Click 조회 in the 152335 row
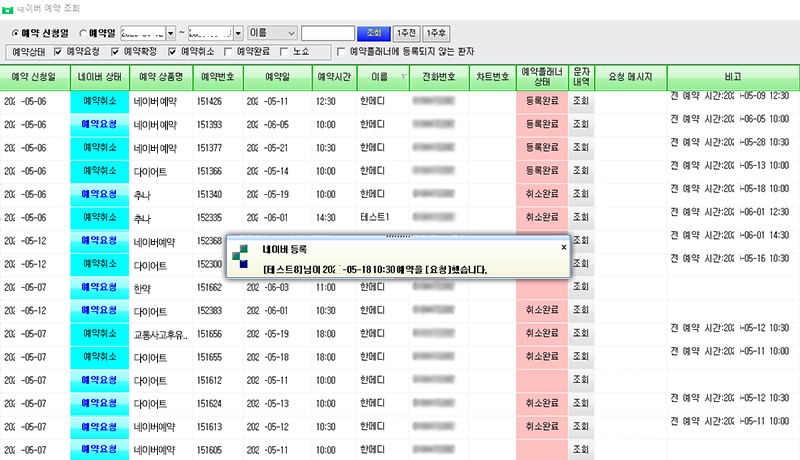This screenshot has width=800, height=460. (x=581, y=217)
